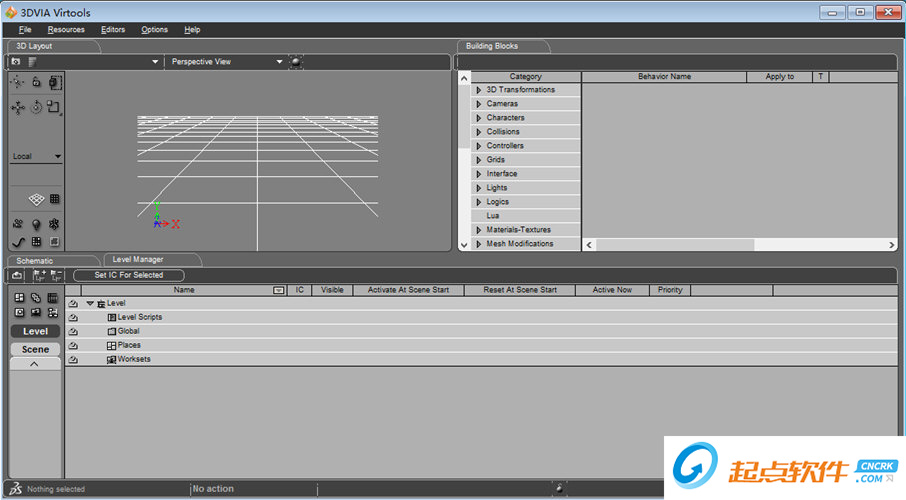Click the 3D reference grid icon
This screenshot has height=500, width=906.
[x=36, y=199]
